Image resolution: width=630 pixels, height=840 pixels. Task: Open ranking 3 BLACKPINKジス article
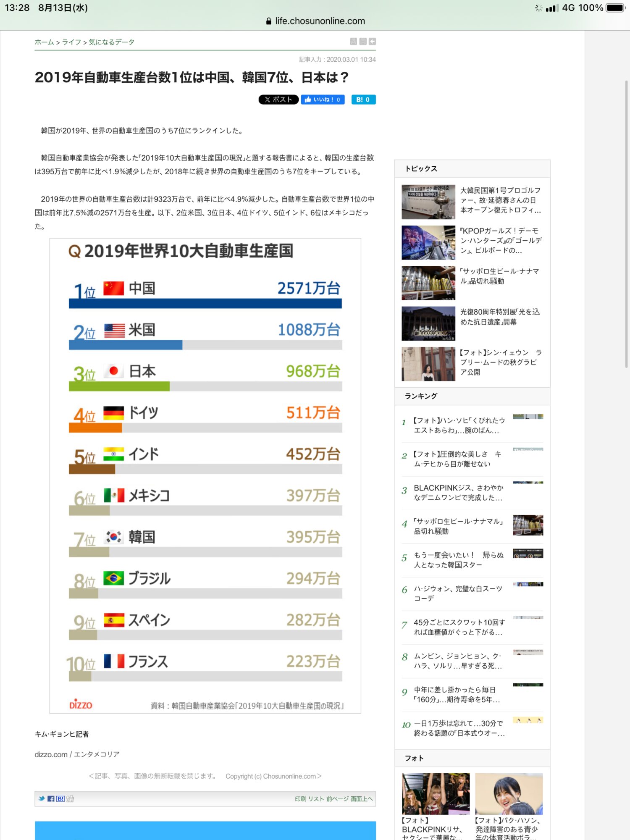(459, 493)
